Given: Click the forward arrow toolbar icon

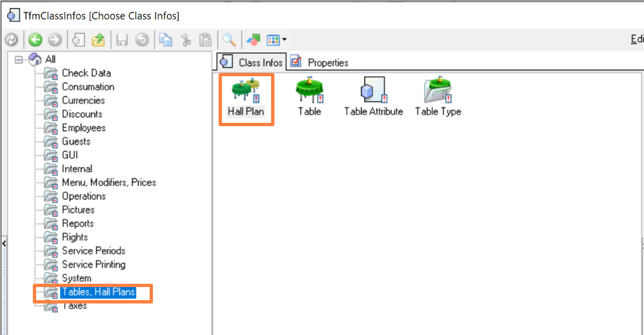Looking at the screenshot, I should click(54, 40).
